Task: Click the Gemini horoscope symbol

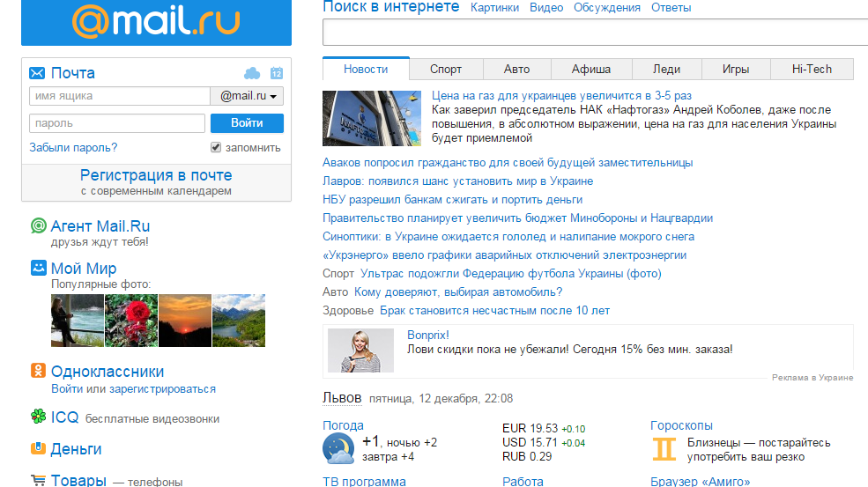Action: 664,449
